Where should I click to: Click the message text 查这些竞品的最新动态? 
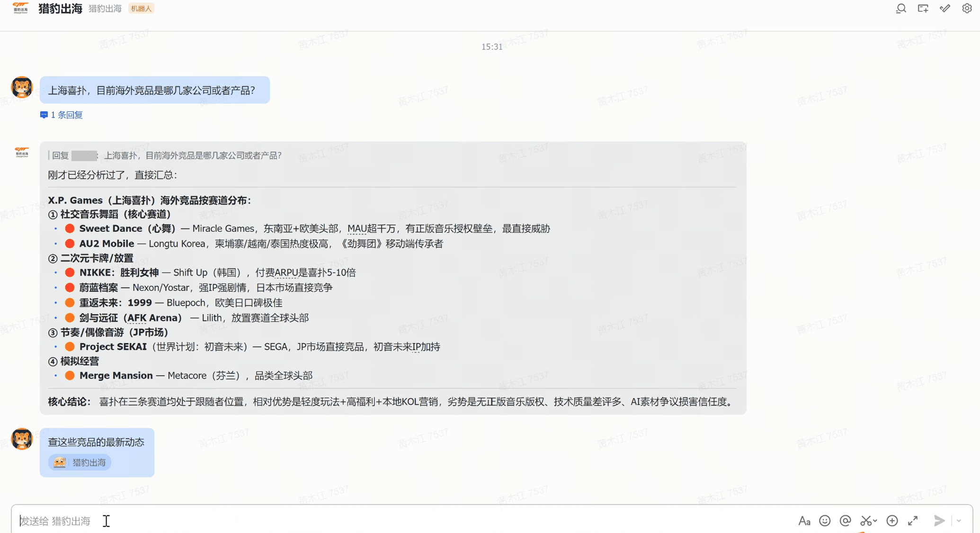click(96, 442)
